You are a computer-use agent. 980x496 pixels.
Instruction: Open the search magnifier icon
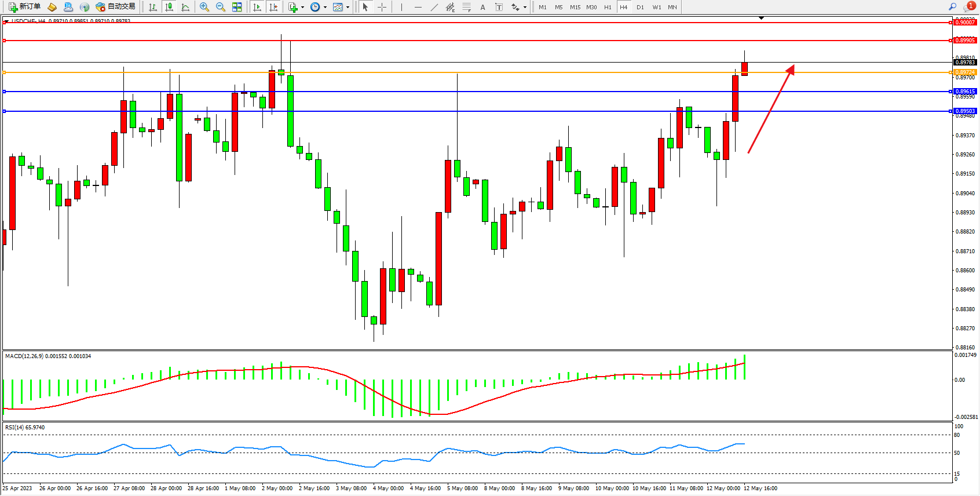952,7
